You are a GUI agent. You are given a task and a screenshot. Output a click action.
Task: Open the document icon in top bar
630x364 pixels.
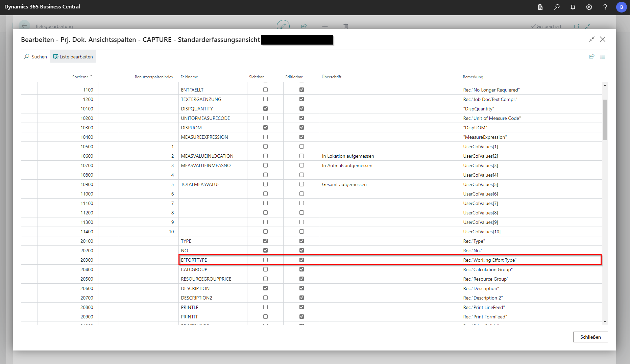point(540,7)
